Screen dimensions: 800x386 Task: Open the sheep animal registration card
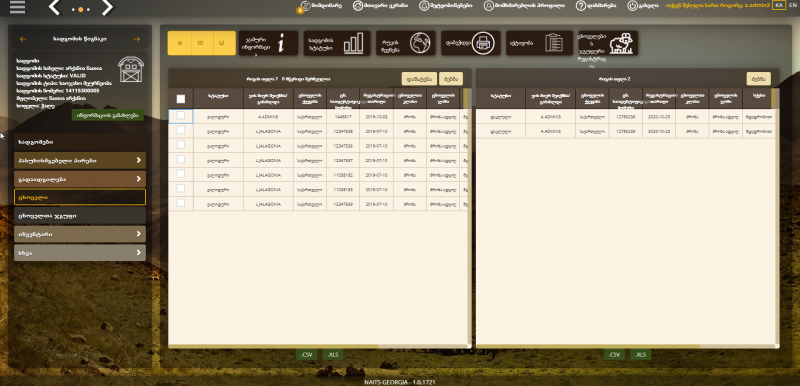[x=608, y=43]
